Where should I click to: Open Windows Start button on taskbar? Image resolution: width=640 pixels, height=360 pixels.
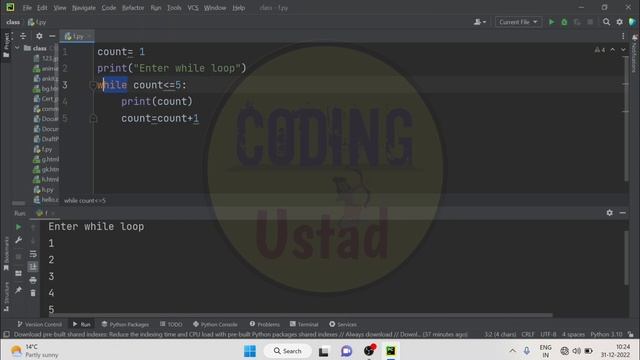point(250,351)
